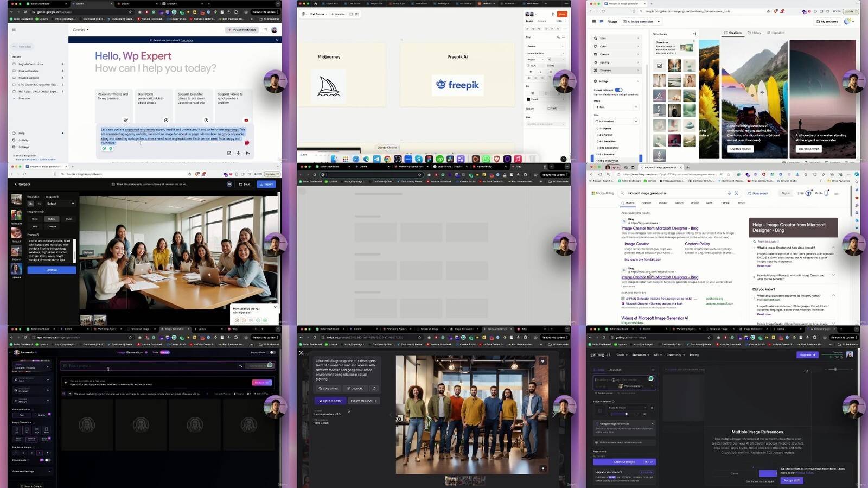This screenshot has width=868, height=488.
Task: Send the Gemini prompt with the arrow icon
Action: [x=248, y=153]
